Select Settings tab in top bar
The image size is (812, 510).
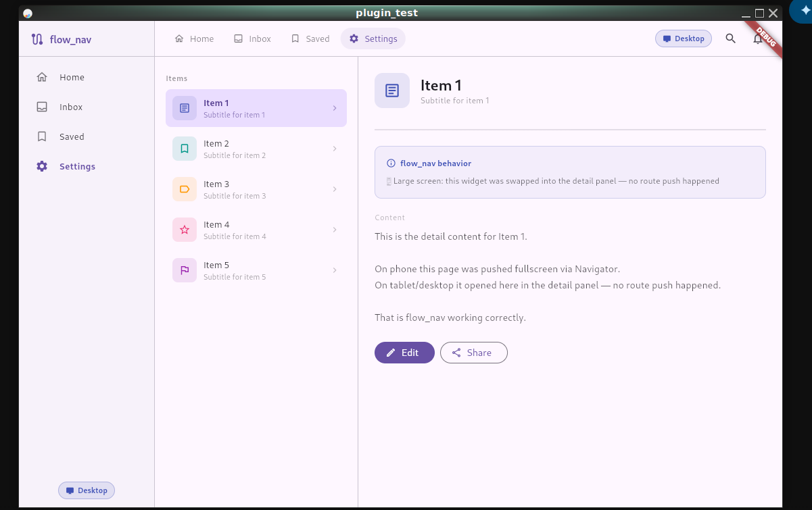pyautogui.click(x=373, y=39)
